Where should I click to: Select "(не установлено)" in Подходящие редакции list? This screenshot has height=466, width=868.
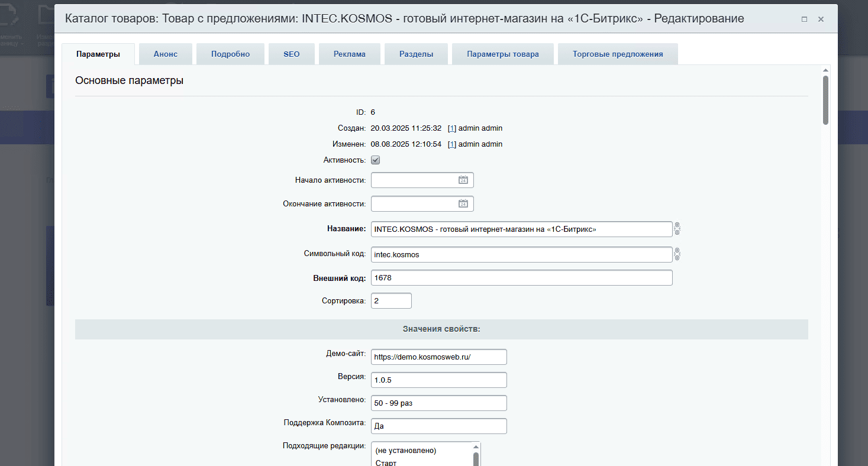coord(405,451)
